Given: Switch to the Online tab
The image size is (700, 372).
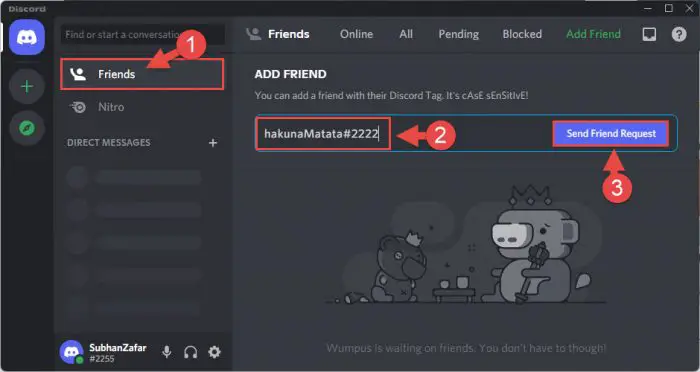Looking at the screenshot, I should [x=356, y=34].
